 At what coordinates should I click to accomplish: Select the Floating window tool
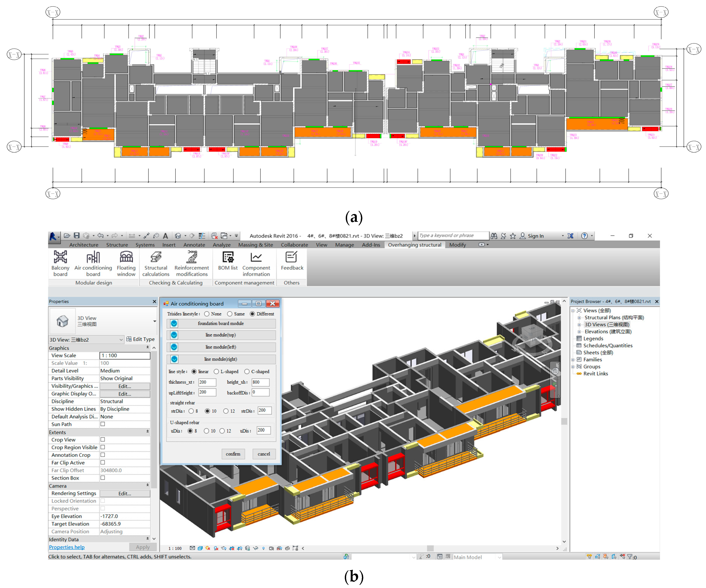pyautogui.click(x=126, y=263)
